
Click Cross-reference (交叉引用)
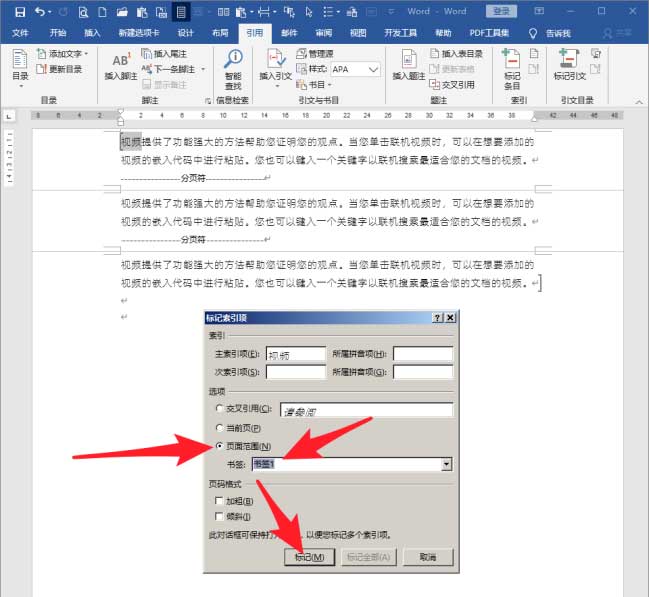coord(452,84)
